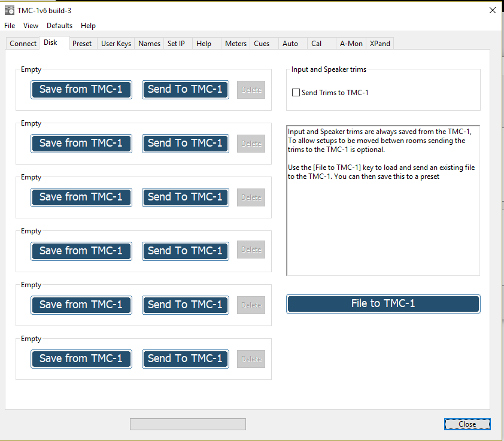Switch to the Connect tab
The width and height of the screenshot is (504, 441).
23,44
